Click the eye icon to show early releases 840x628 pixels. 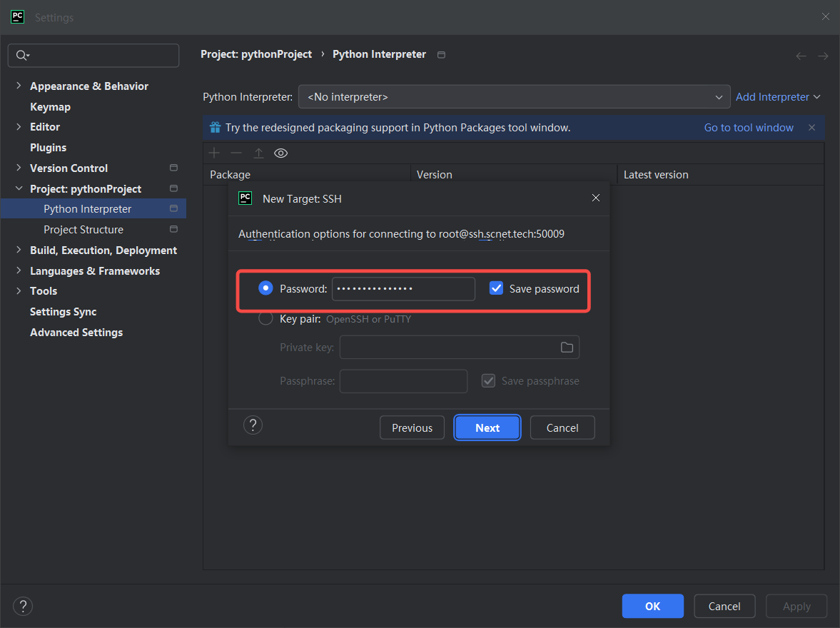coord(280,153)
